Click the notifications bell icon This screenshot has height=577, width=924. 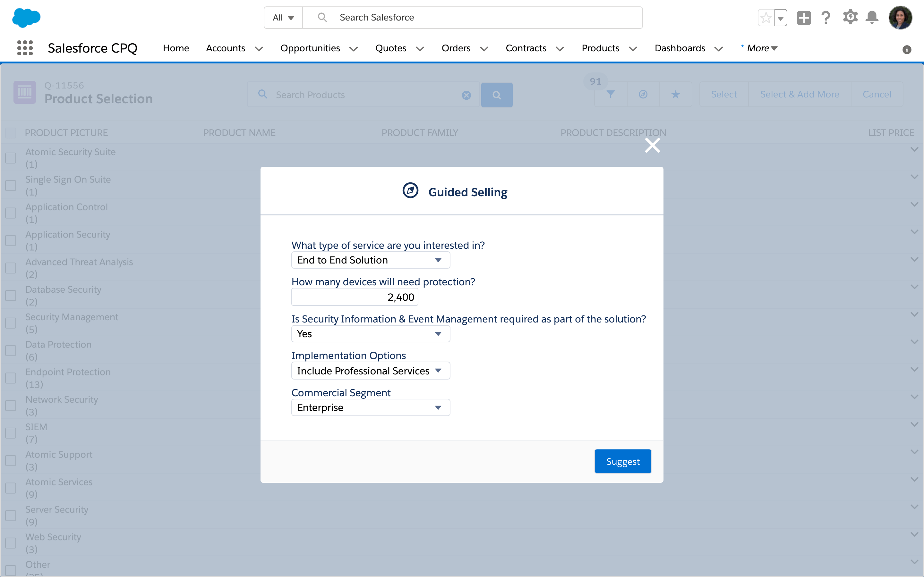click(873, 17)
